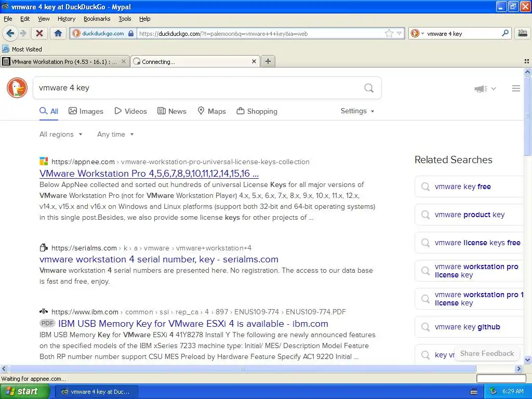Click the vertical scrollbar down arrow
The width and height of the screenshot is (532, 399).
pyautogui.click(x=527, y=360)
